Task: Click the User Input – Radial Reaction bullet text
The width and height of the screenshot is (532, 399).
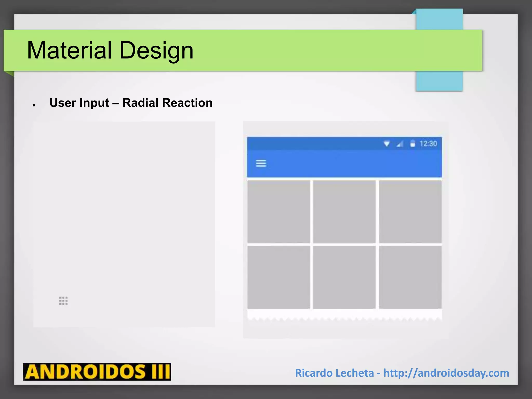Action: (131, 103)
